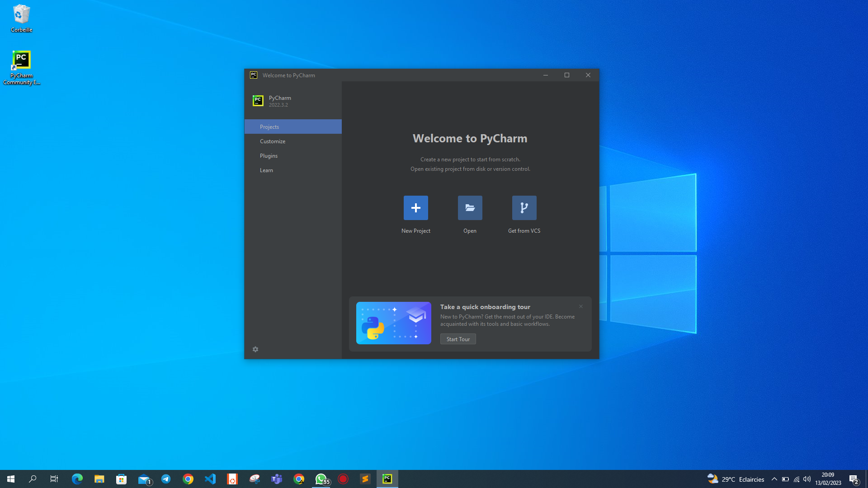Image resolution: width=868 pixels, height=488 pixels.
Task: Expand the hidden system tray icons
Action: click(774, 479)
